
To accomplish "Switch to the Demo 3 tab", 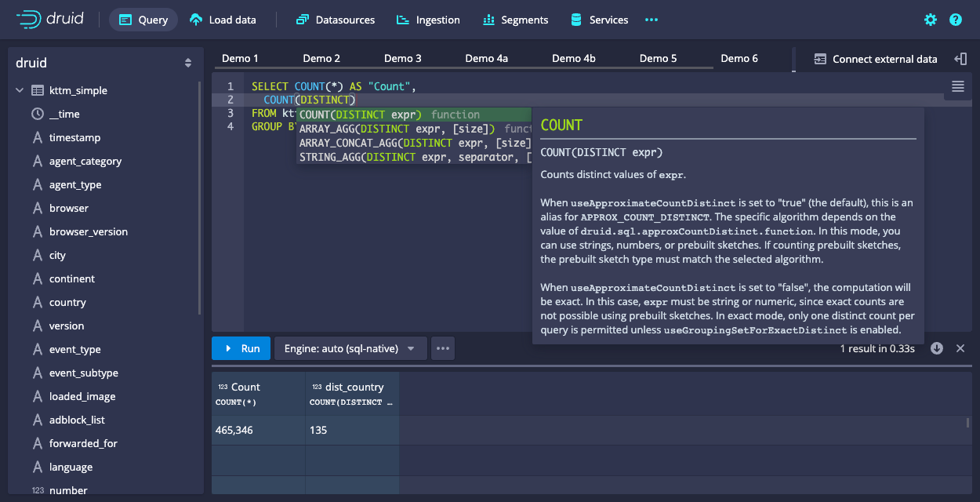I will 402,59.
